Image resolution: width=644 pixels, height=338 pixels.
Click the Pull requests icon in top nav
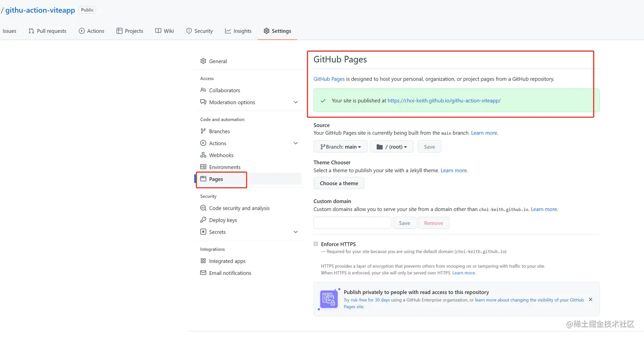[x=31, y=31]
